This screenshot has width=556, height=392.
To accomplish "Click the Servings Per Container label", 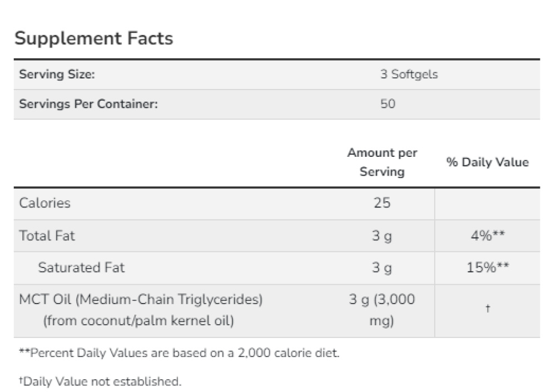I will coord(88,104).
